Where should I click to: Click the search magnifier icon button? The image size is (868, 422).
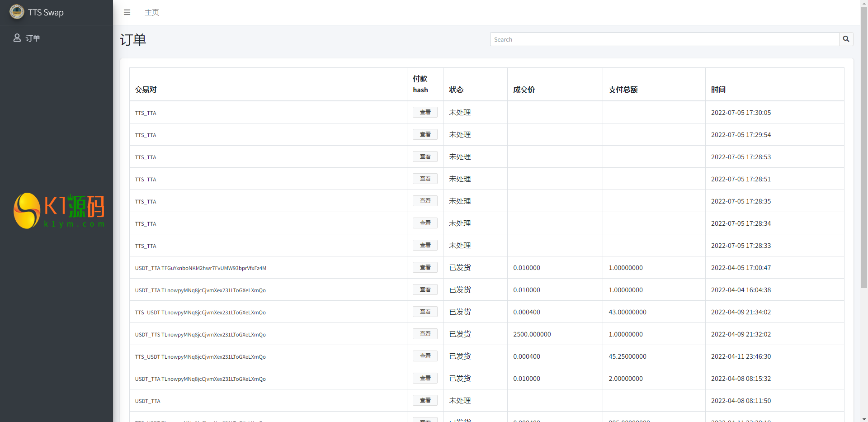tap(846, 39)
